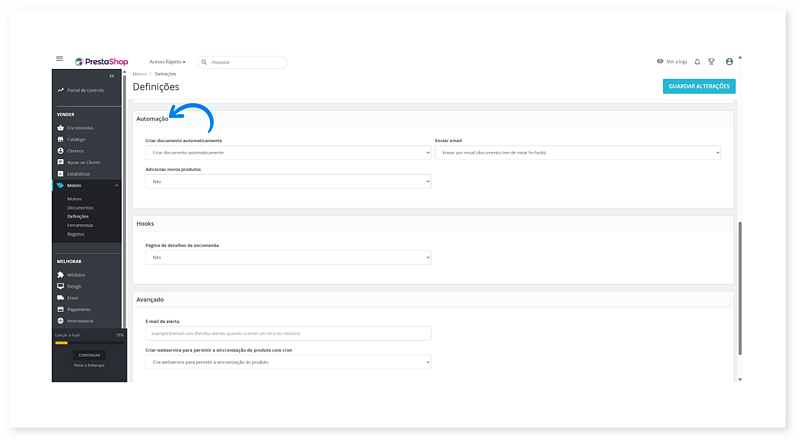Open Criar documento automaticamente dropdown
800x442 pixels.
point(287,153)
